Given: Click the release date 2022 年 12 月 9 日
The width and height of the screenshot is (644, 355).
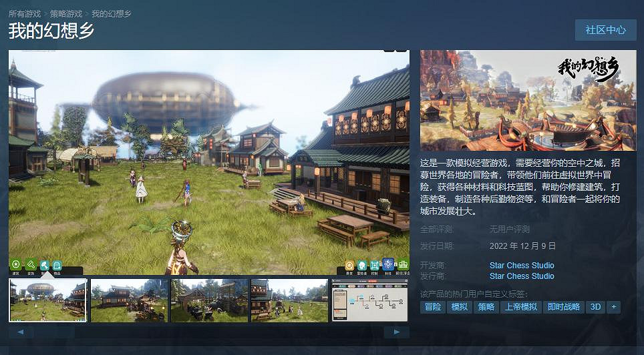Looking at the screenshot, I should [522, 246].
